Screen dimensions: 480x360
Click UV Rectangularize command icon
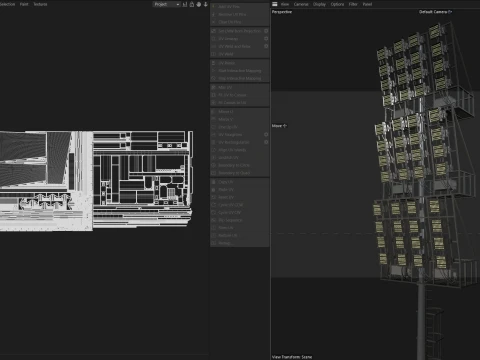[214, 142]
